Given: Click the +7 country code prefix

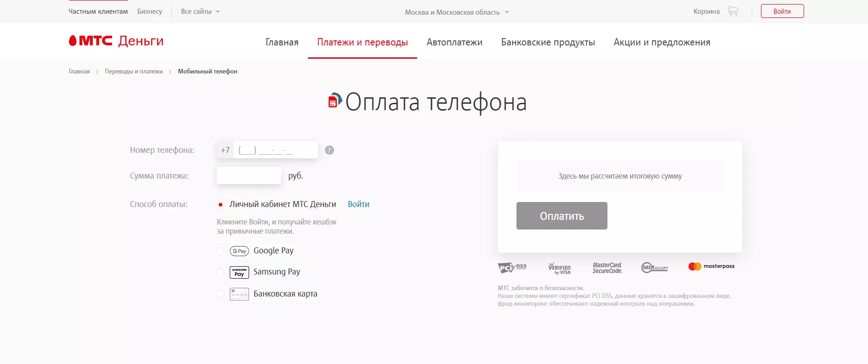Looking at the screenshot, I should click(x=225, y=150).
